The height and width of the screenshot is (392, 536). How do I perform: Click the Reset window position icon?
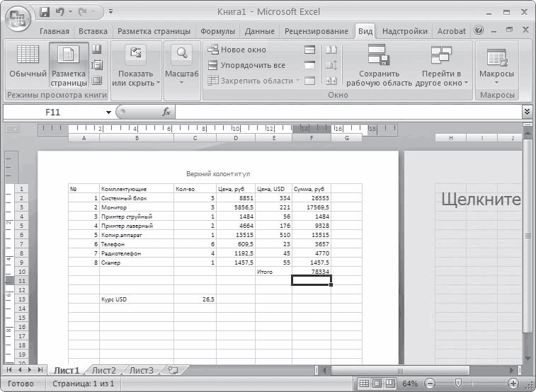(x=331, y=81)
